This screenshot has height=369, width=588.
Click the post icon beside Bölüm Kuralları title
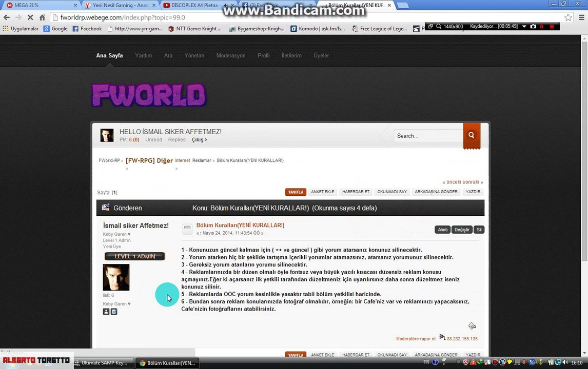point(187,229)
